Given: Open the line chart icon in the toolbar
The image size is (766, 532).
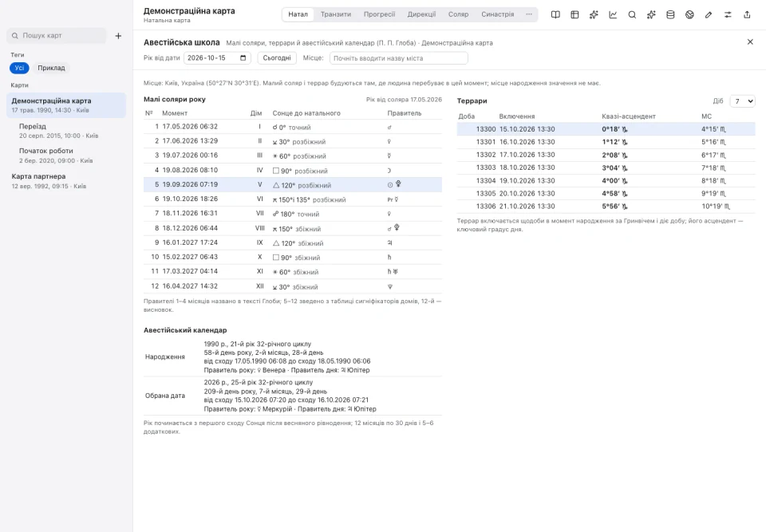Looking at the screenshot, I should 613,14.
